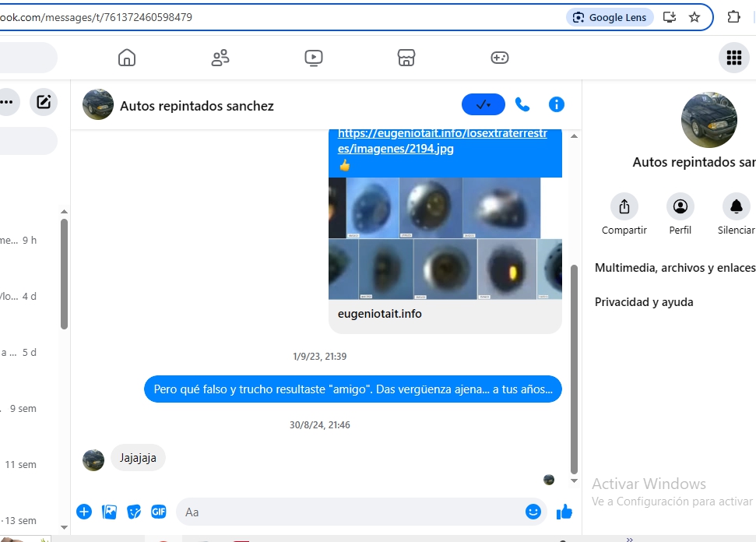Choose a sticker
756x542 pixels.
point(134,512)
